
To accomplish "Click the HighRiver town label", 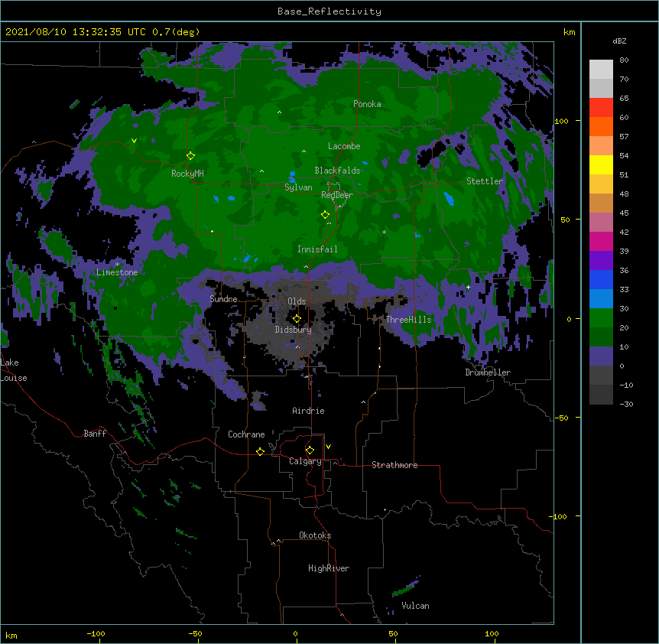I will (329, 568).
